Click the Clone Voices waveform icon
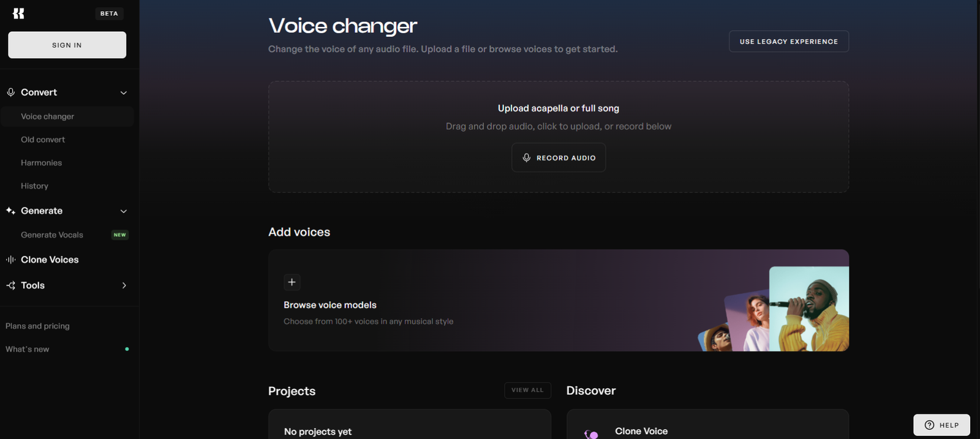980x439 pixels. (10, 260)
